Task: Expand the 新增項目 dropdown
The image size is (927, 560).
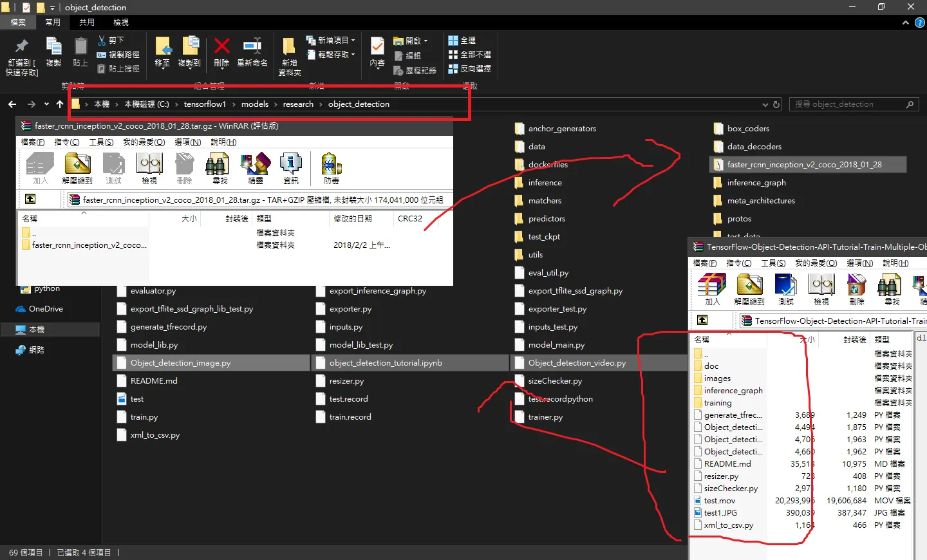Action: click(x=331, y=40)
